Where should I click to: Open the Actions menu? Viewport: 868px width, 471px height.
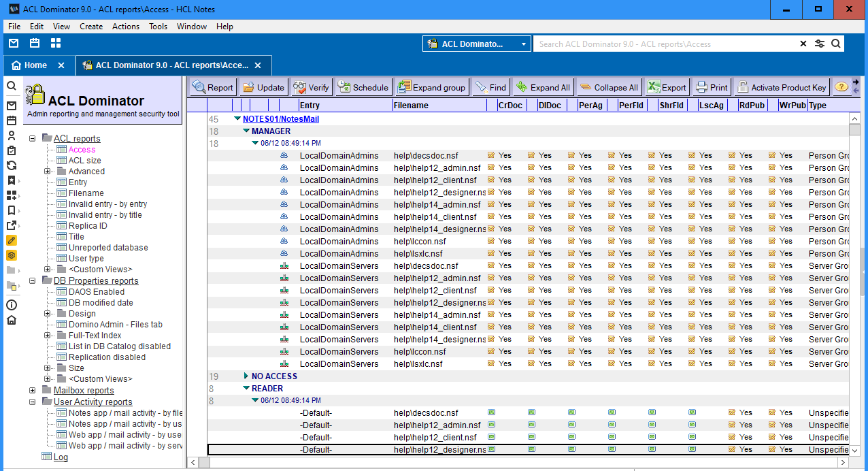click(125, 27)
